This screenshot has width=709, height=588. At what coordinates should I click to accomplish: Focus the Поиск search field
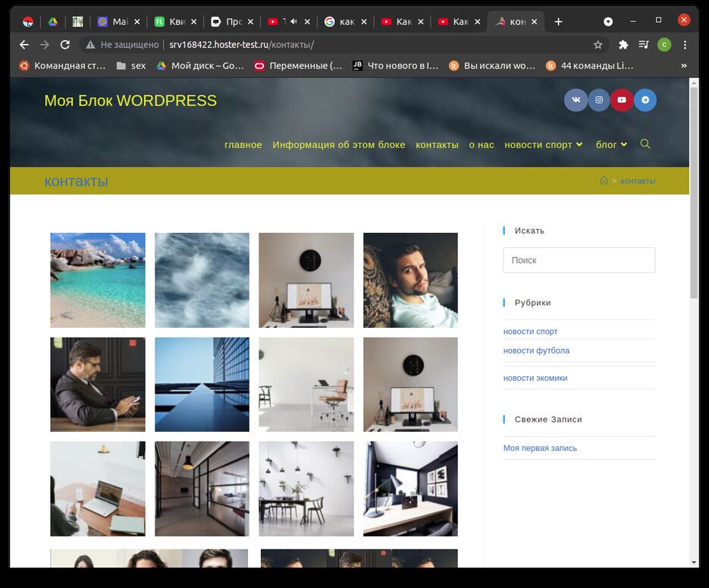click(x=579, y=260)
